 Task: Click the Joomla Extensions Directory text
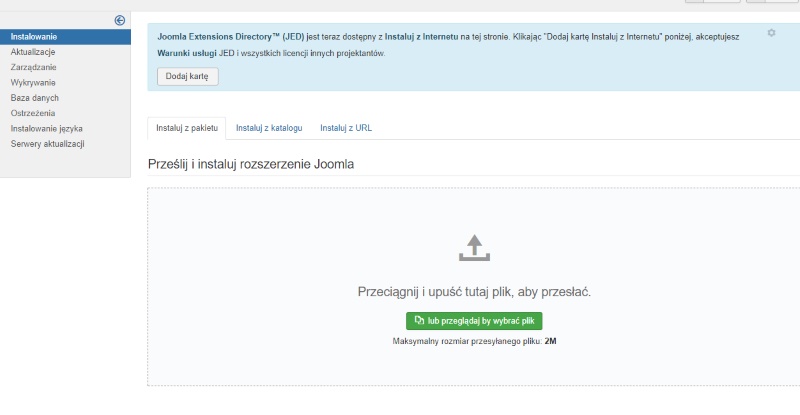tap(231, 37)
